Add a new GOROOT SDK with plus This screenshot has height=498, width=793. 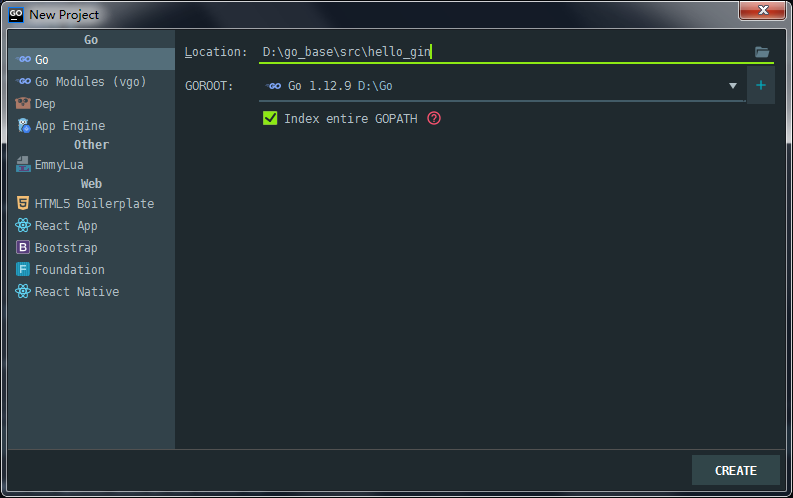(x=761, y=85)
